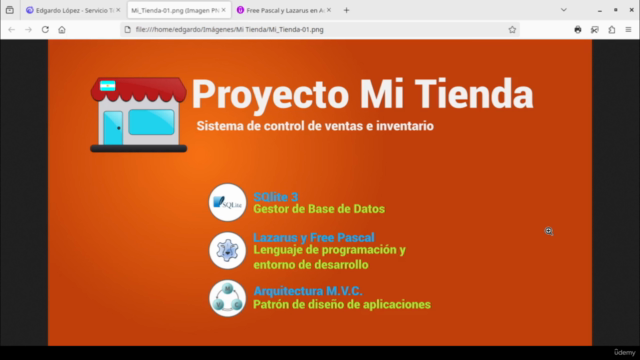Click the SQLite logo circle
640x360 pixels.
227,202
